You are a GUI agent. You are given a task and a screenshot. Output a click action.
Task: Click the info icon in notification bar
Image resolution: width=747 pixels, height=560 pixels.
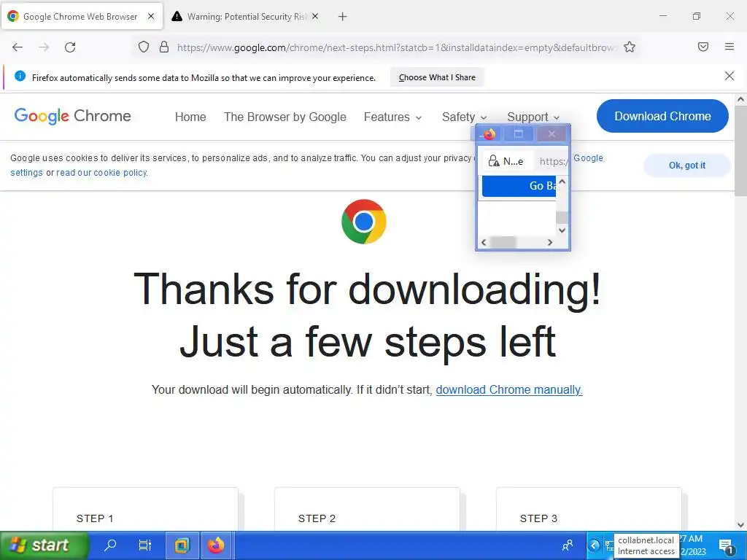(x=20, y=76)
